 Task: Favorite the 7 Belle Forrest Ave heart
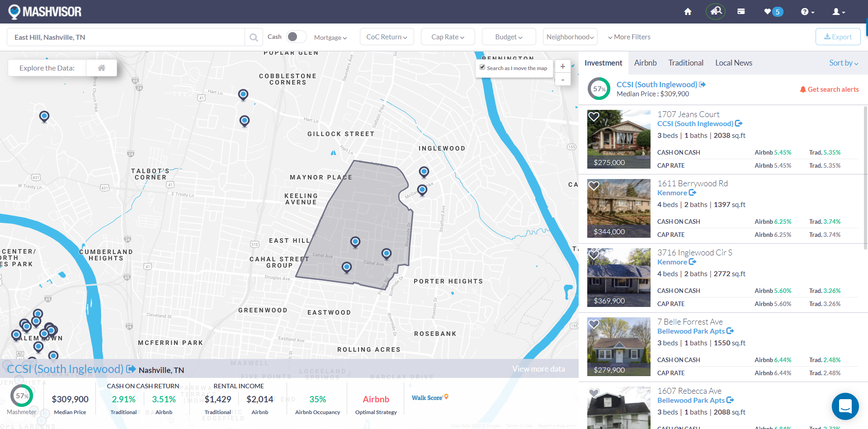[594, 324]
